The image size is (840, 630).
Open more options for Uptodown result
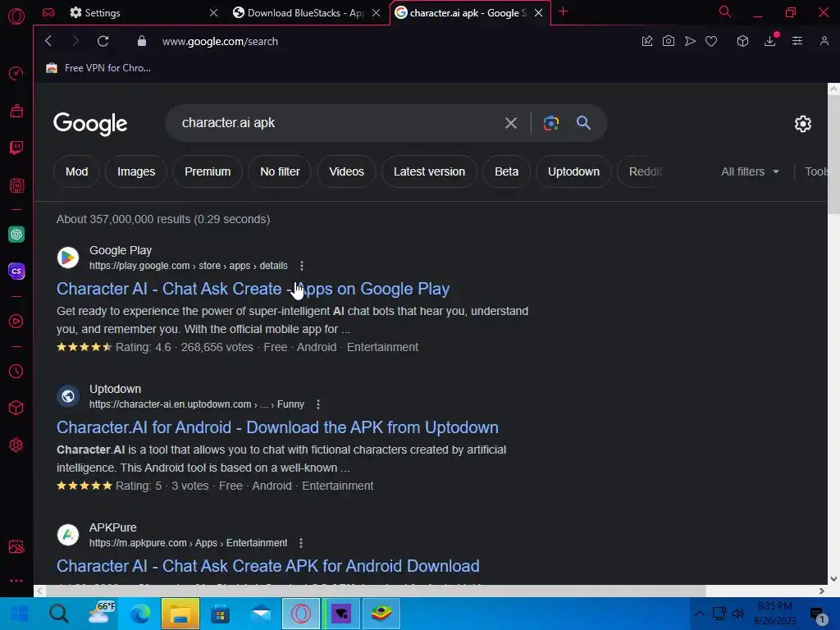pyautogui.click(x=317, y=404)
